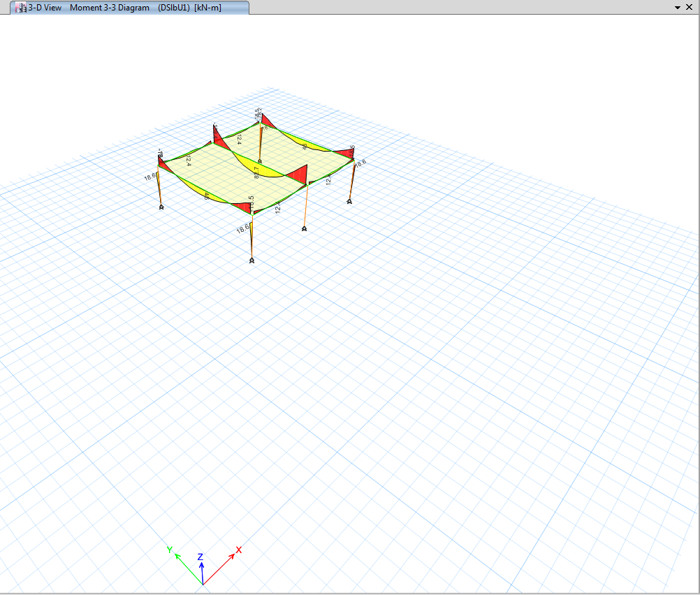Click the 3-D View tab's window icon
Viewport: 700px width, 595px height.
21,8
